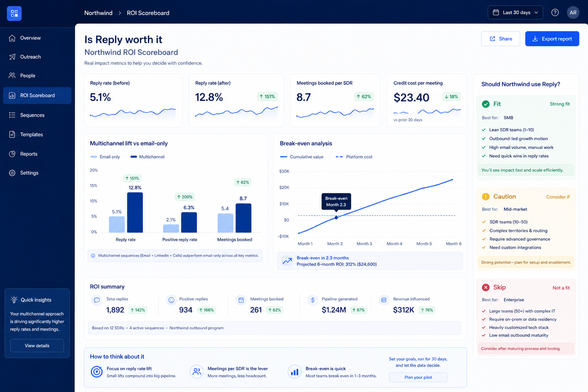
Task: Click the Sequences list icon
Action: click(x=12, y=115)
